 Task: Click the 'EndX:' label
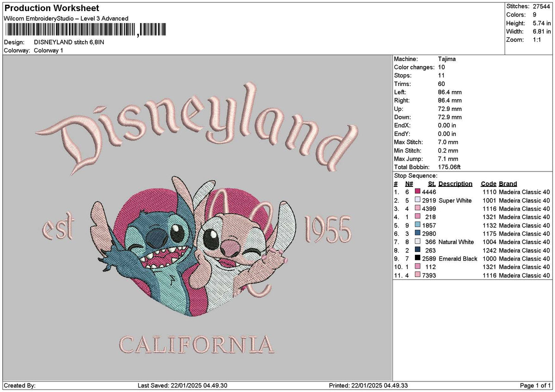[x=402, y=126]
